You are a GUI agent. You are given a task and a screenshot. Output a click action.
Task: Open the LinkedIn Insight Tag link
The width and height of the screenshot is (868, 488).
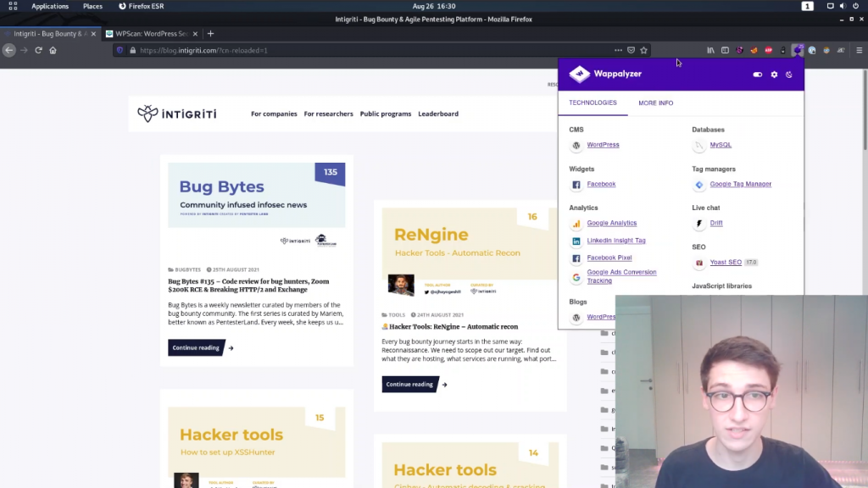click(616, 241)
